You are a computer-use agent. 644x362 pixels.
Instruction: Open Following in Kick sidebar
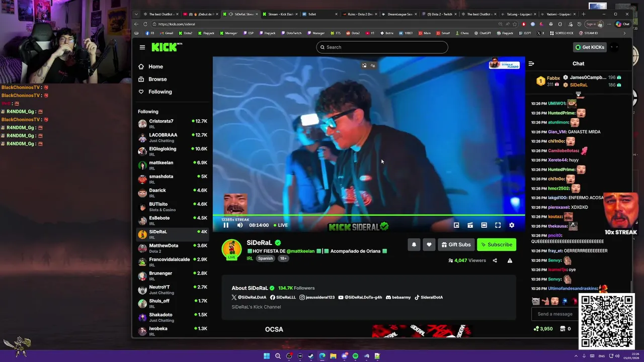(x=160, y=92)
